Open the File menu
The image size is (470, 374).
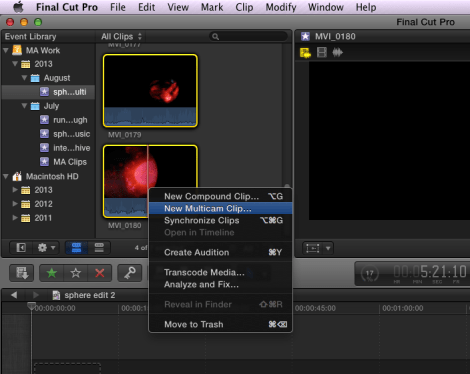tap(118, 7)
